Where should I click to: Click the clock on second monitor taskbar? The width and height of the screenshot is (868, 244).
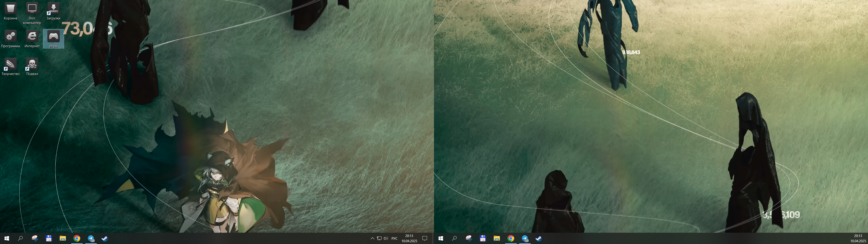[x=858, y=238]
